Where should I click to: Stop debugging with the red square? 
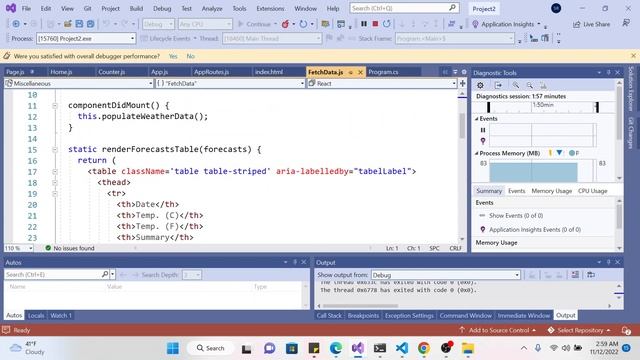375,24
